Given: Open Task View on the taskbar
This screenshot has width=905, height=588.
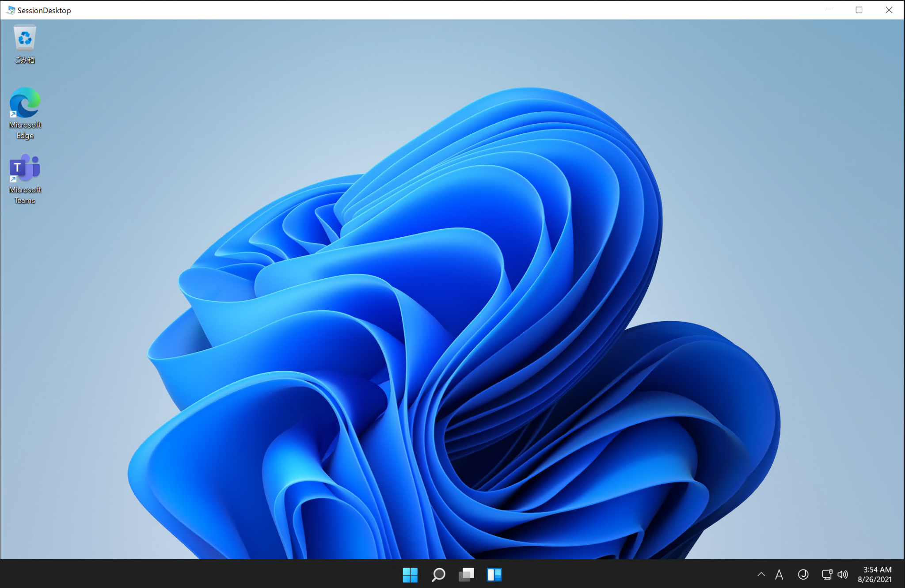Looking at the screenshot, I should tap(467, 575).
